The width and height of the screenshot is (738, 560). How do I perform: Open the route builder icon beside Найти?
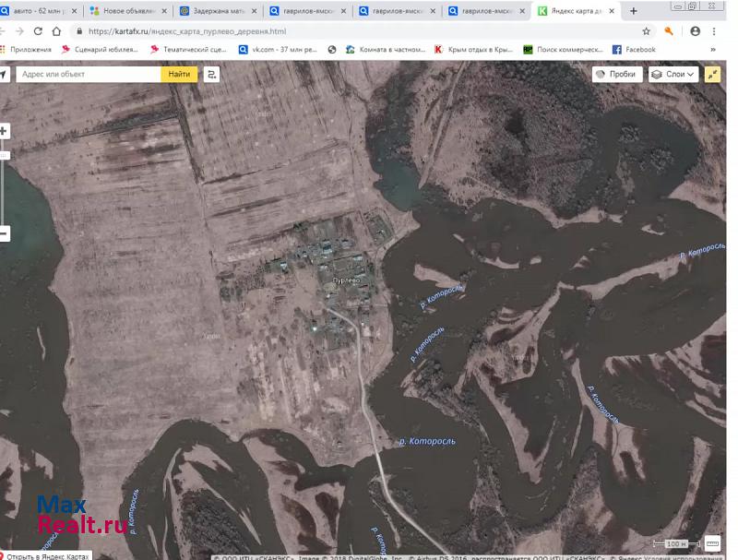point(212,74)
